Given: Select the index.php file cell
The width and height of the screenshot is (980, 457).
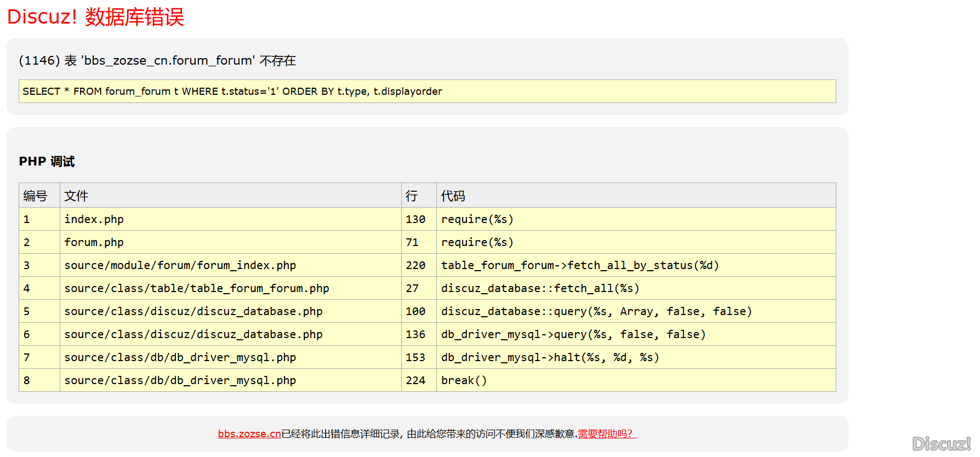Looking at the screenshot, I should point(94,219).
